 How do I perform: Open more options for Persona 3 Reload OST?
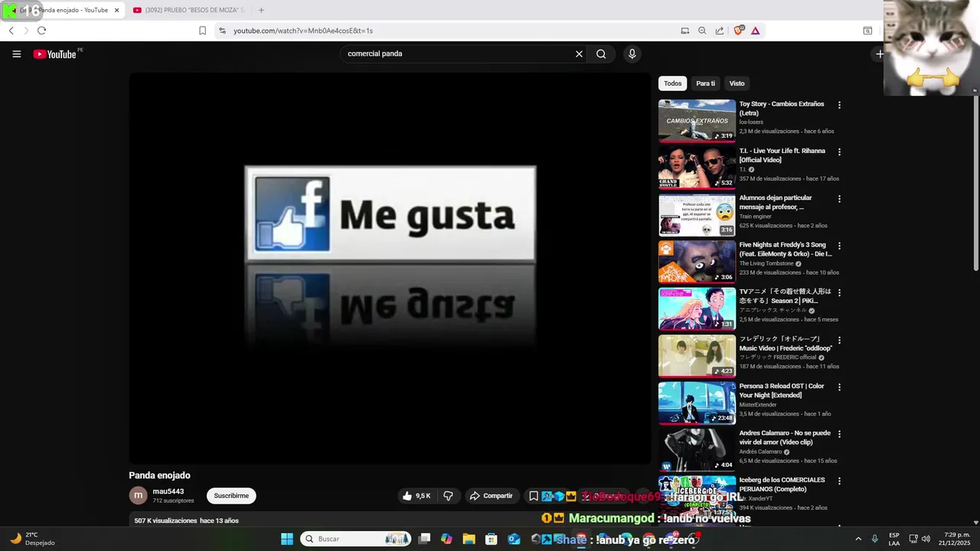click(839, 387)
